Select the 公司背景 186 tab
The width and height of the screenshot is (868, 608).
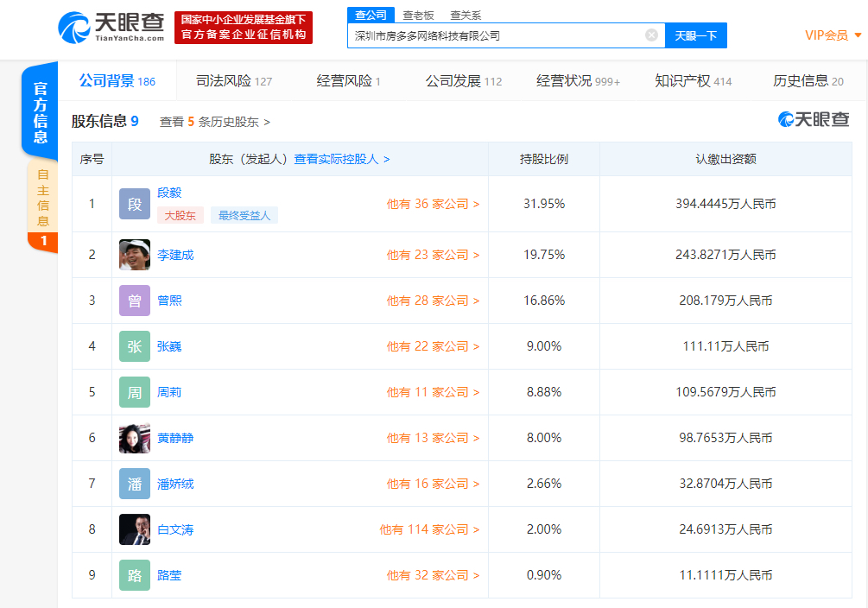tap(117, 81)
